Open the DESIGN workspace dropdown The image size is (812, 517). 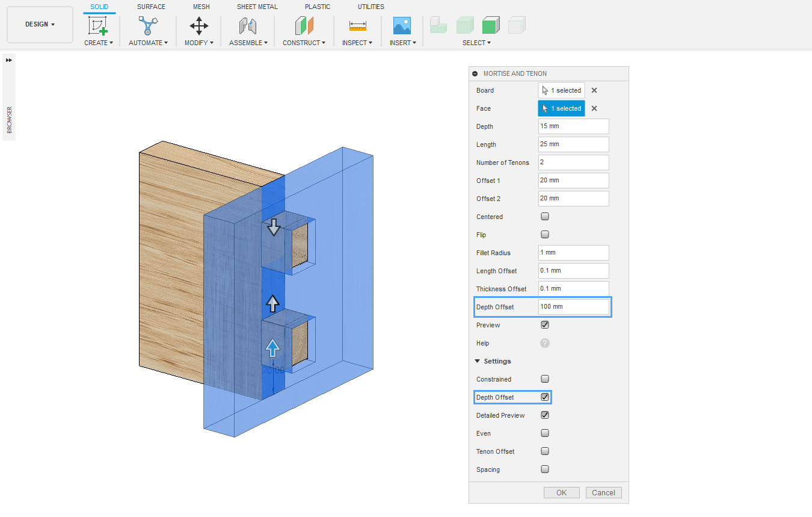(40, 25)
